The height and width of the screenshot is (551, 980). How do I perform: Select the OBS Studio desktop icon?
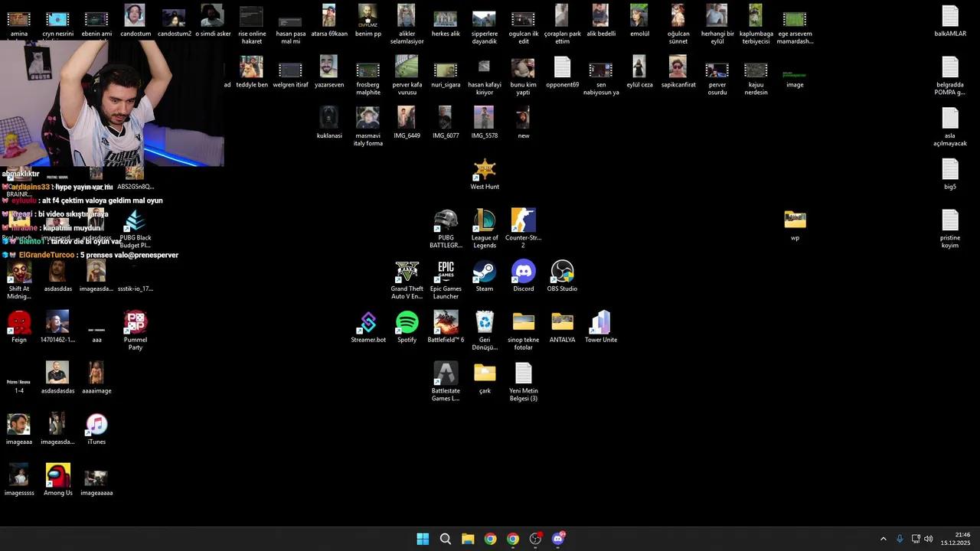(x=562, y=272)
